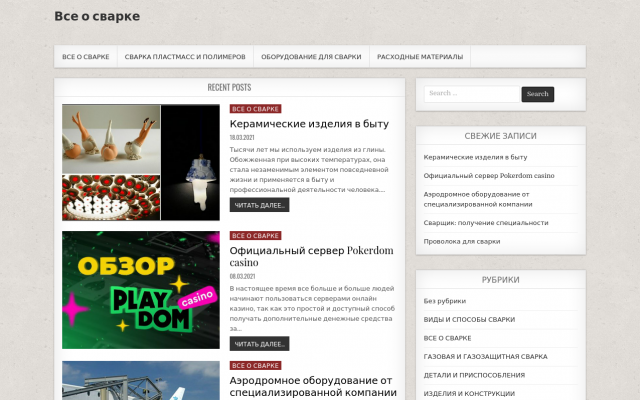Open sidebar link 'Проволока для сварки'

point(462,242)
